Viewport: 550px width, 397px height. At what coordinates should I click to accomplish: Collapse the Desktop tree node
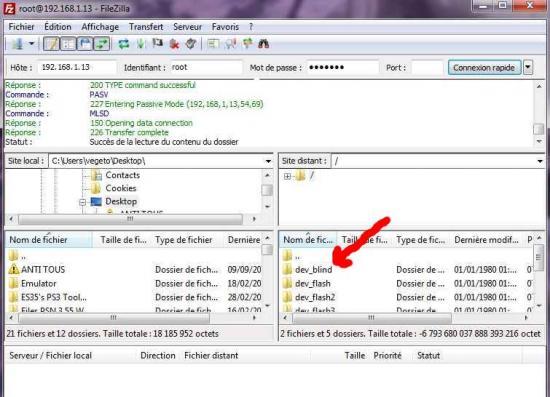[82, 202]
